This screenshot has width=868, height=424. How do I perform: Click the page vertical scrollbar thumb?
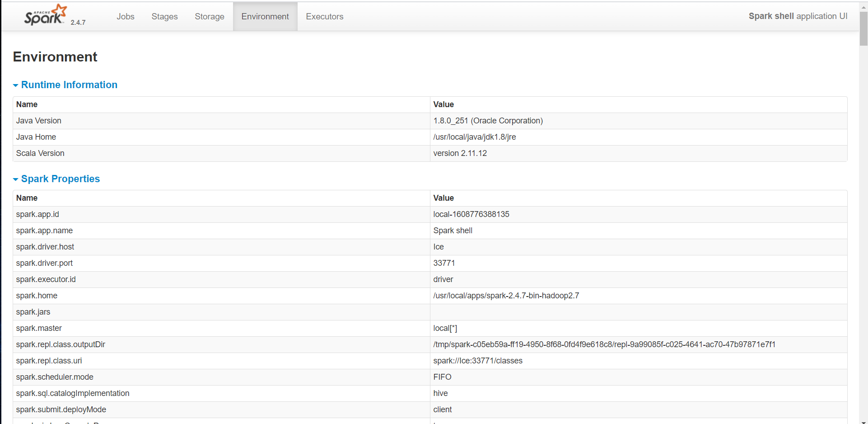point(863,28)
